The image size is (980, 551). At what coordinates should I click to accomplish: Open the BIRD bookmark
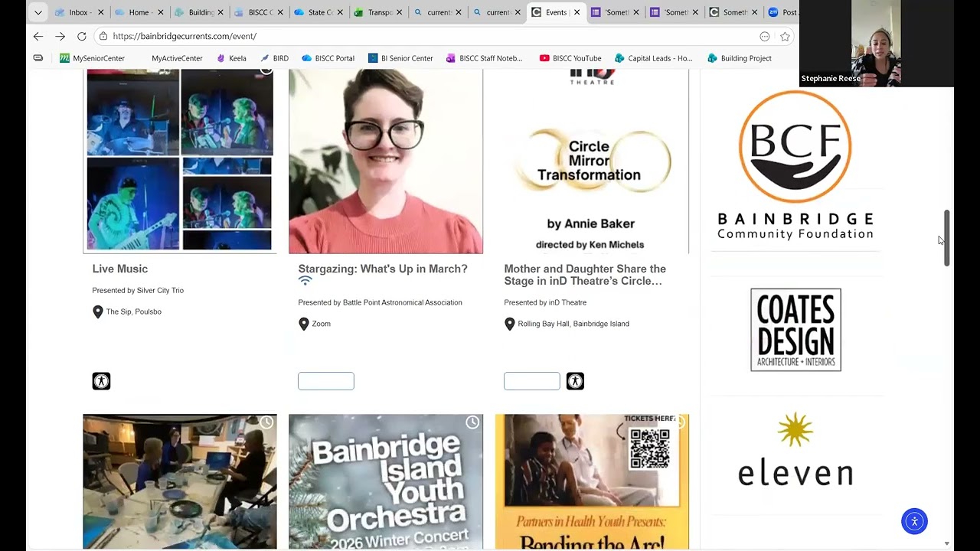274,58
